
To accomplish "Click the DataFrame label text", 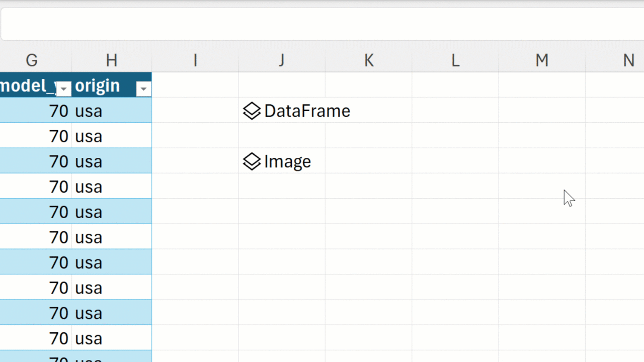I will pyautogui.click(x=307, y=111).
